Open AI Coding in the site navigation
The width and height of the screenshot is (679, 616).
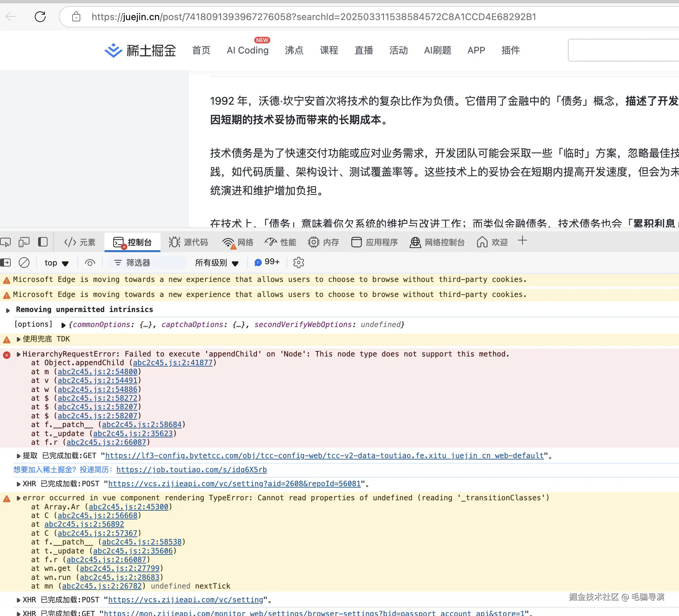pyautogui.click(x=248, y=50)
